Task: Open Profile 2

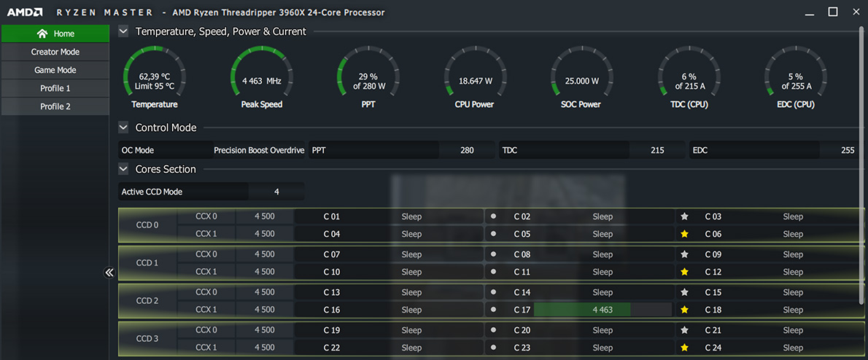Action: pos(55,106)
